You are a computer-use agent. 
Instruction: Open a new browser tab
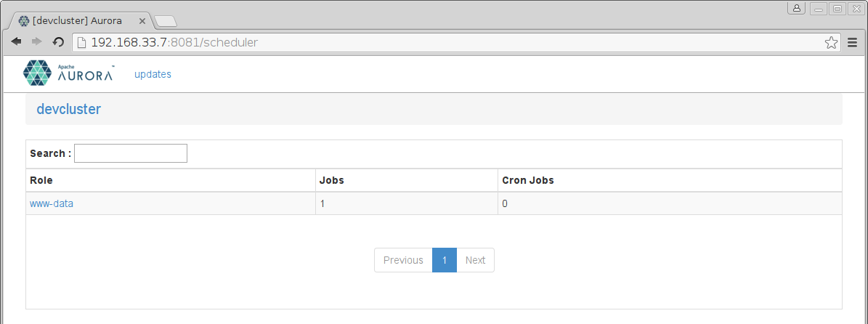click(x=166, y=20)
